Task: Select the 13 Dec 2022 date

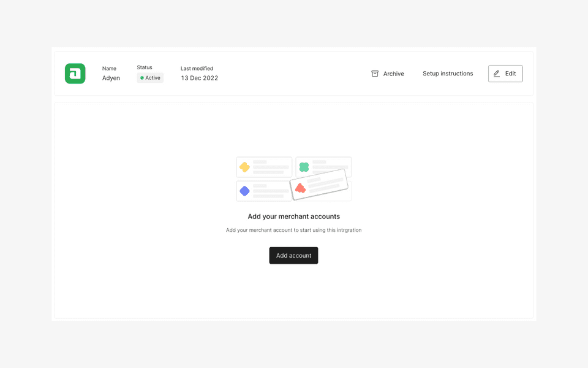Action: tap(200, 78)
